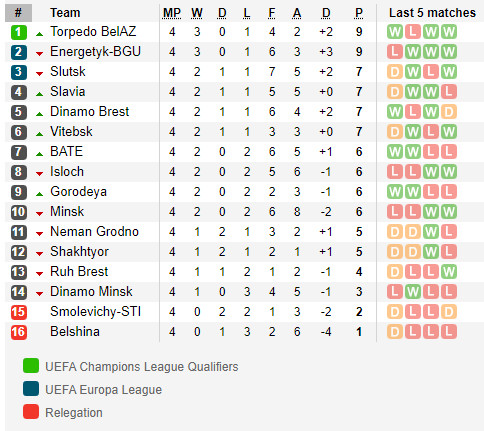The image size is (484, 431).
Task: Click the red rank 16 badge for Belshina
Action: [19, 332]
